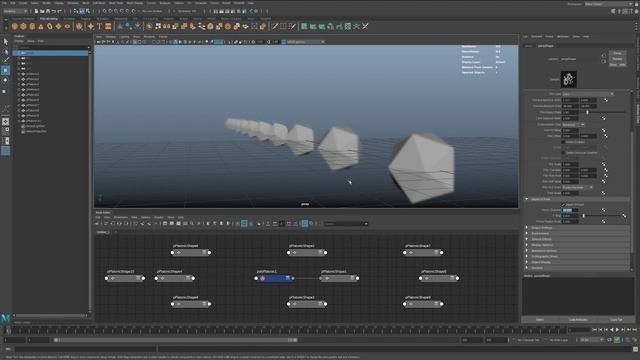Create a polygon cylinder from the shelf
This screenshot has width=640, height=360.
[x=32, y=26]
